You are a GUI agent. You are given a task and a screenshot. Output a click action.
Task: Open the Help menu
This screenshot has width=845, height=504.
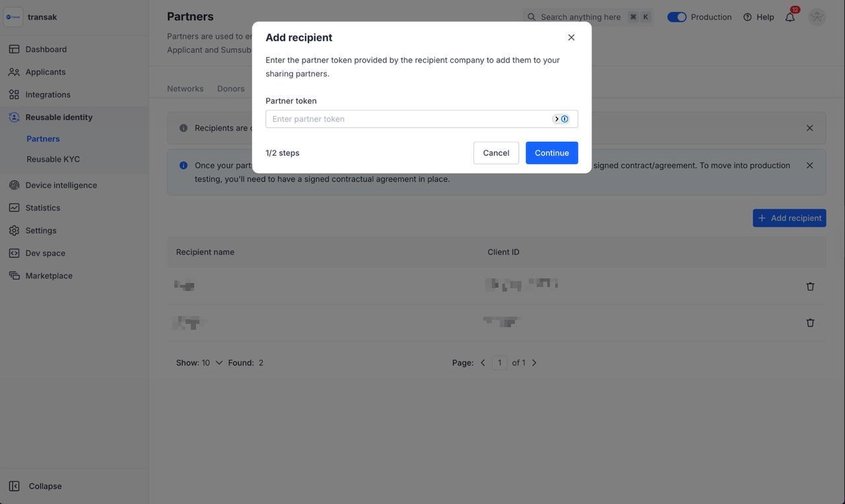pos(759,17)
